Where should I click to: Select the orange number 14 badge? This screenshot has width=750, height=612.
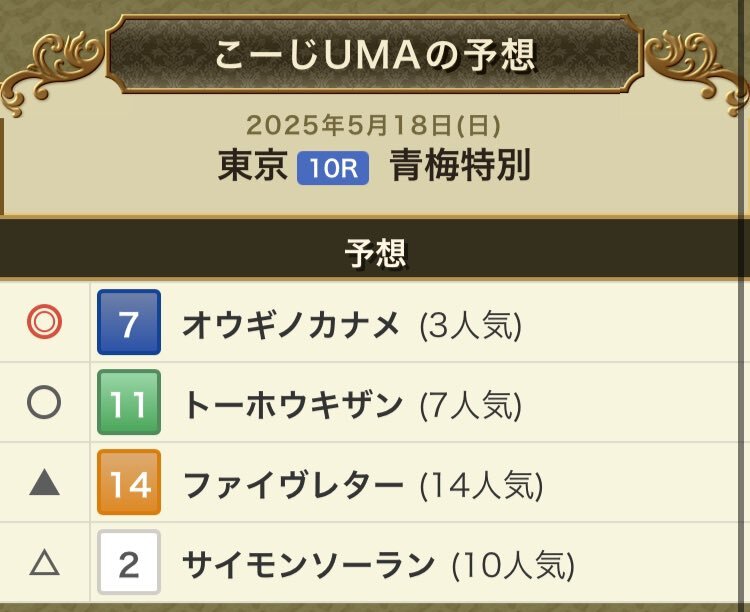point(129,482)
